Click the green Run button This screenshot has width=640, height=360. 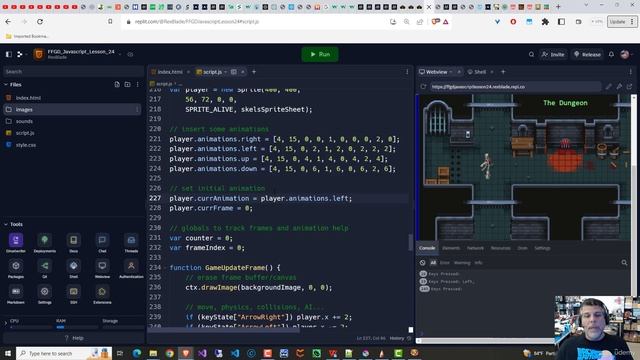point(320,54)
